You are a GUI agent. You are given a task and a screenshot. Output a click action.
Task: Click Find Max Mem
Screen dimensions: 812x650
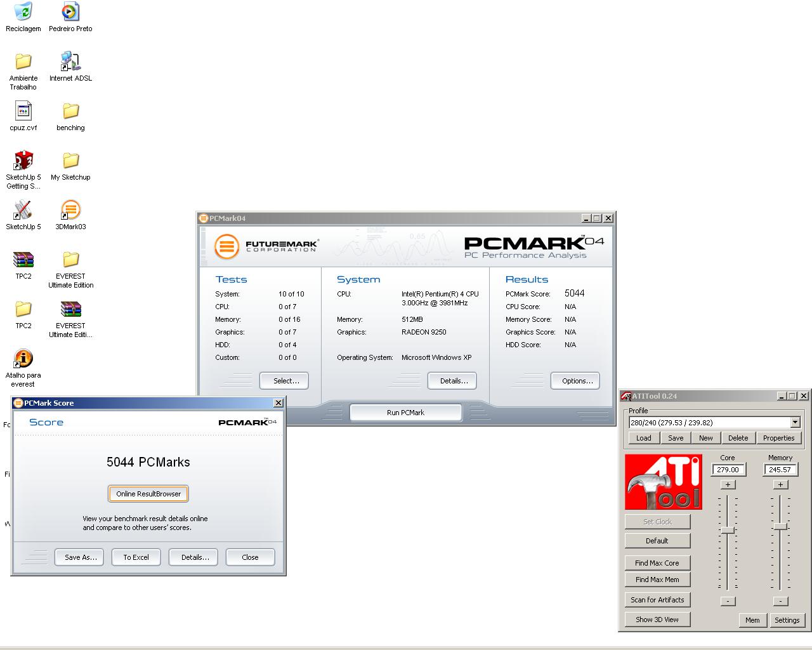(x=657, y=580)
